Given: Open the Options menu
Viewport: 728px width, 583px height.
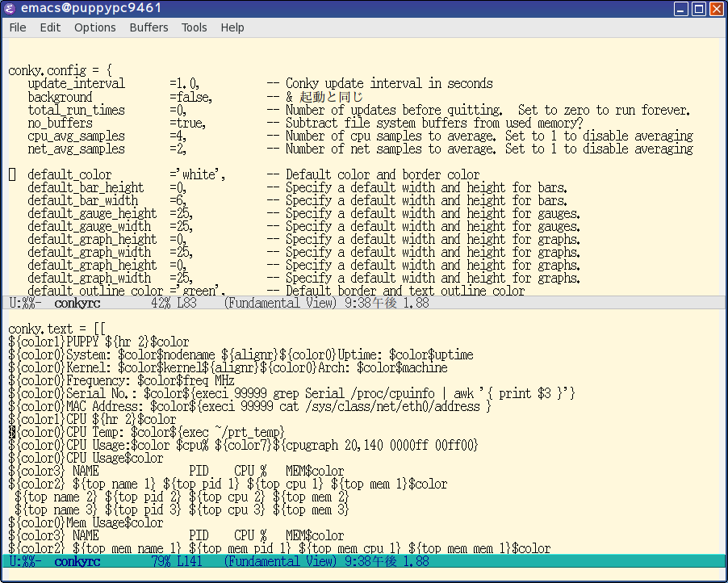Looking at the screenshot, I should [x=94, y=27].
